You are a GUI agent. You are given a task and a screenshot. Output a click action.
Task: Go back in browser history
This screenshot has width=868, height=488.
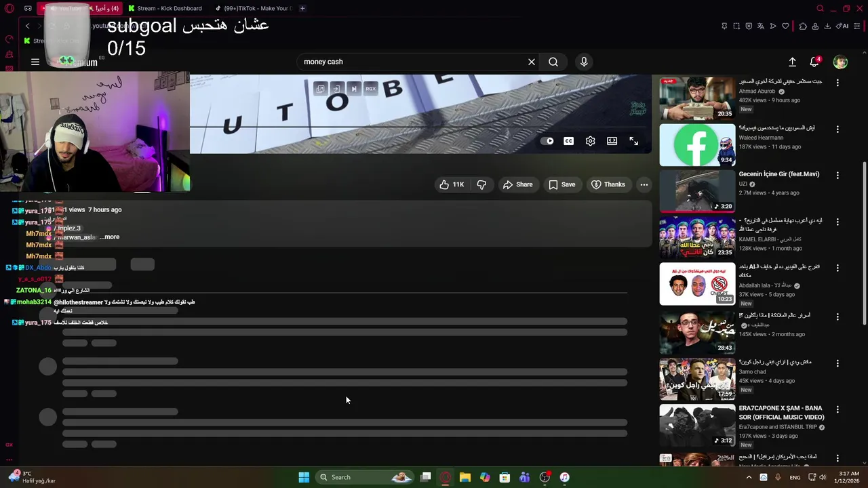pyautogui.click(x=27, y=26)
